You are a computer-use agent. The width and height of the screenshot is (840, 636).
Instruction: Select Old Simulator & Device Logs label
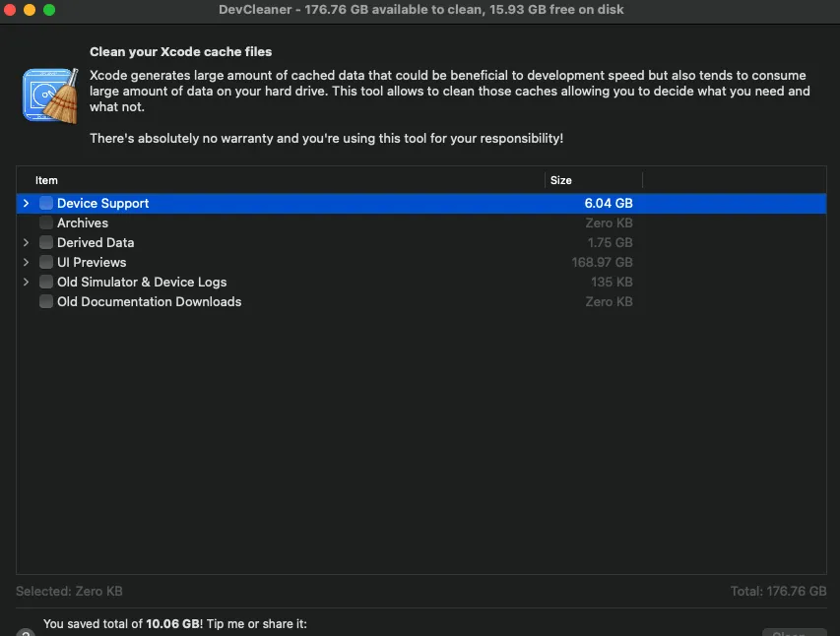coord(142,282)
